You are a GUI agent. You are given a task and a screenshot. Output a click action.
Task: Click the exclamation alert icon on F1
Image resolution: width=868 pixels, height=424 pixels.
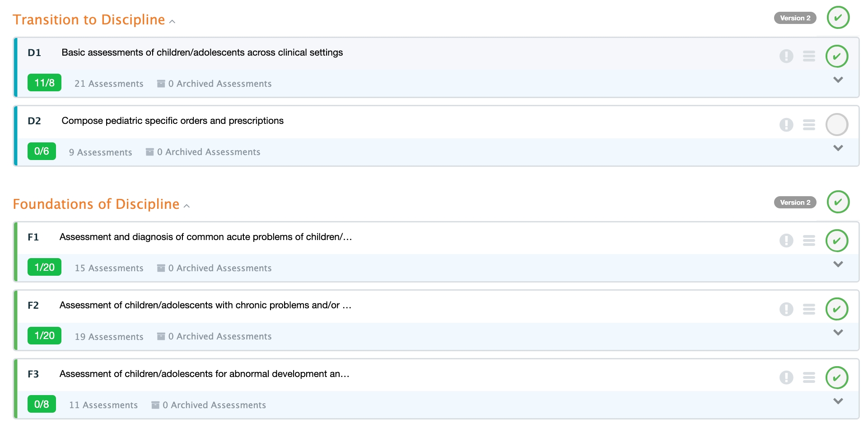(x=786, y=240)
